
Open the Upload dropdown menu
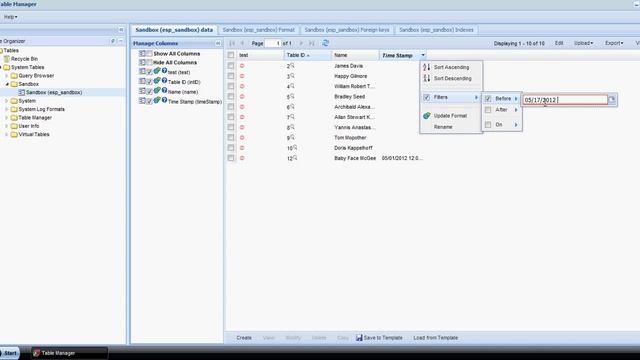583,43
